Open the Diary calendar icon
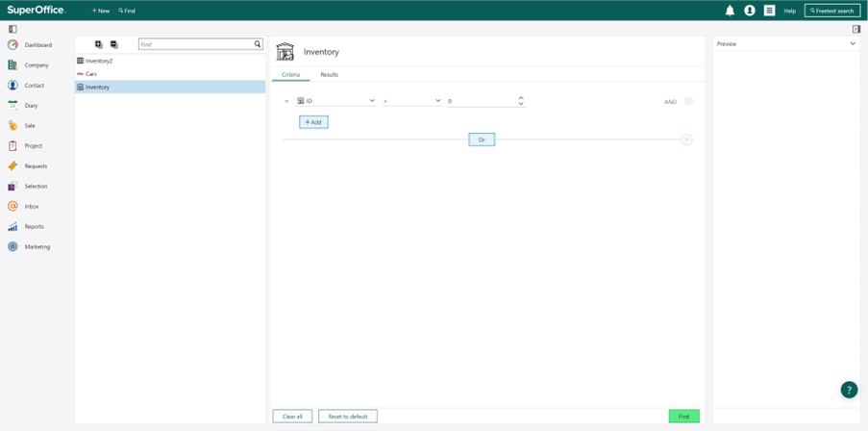 12,105
